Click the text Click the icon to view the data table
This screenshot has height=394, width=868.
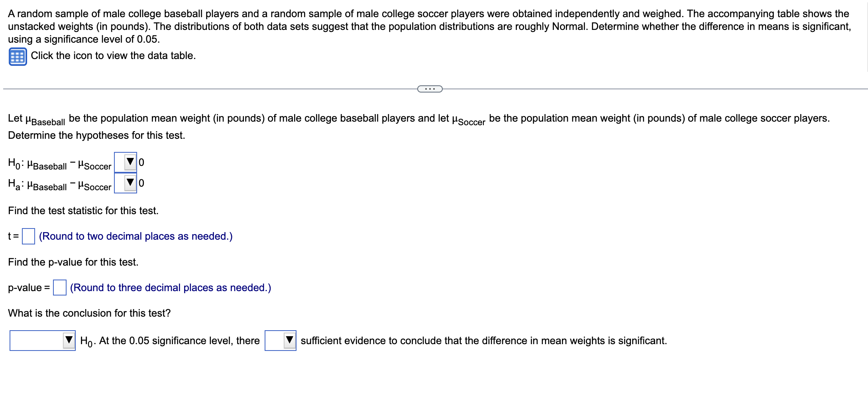(112, 56)
